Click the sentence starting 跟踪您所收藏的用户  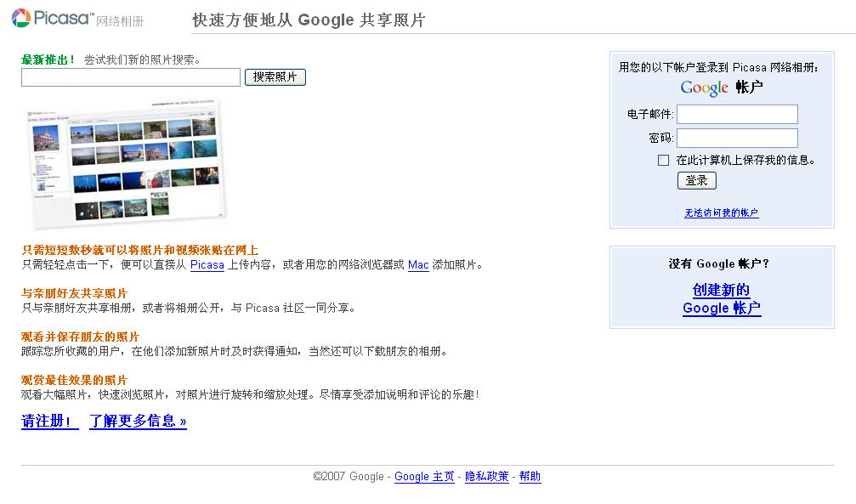[235, 351]
